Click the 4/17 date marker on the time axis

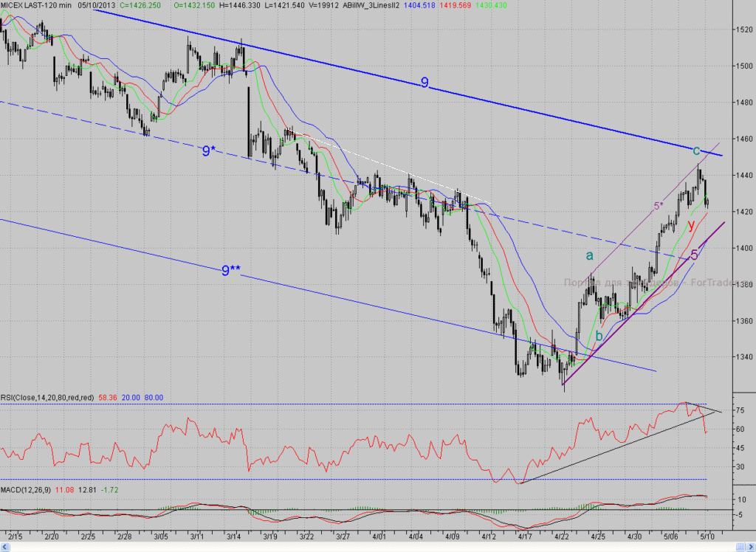[525, 536]
